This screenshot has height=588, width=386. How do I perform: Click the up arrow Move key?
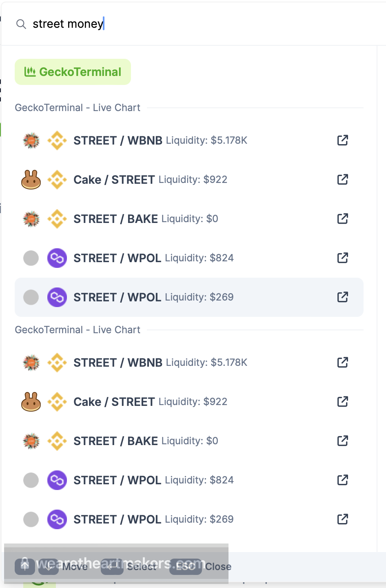25,566
